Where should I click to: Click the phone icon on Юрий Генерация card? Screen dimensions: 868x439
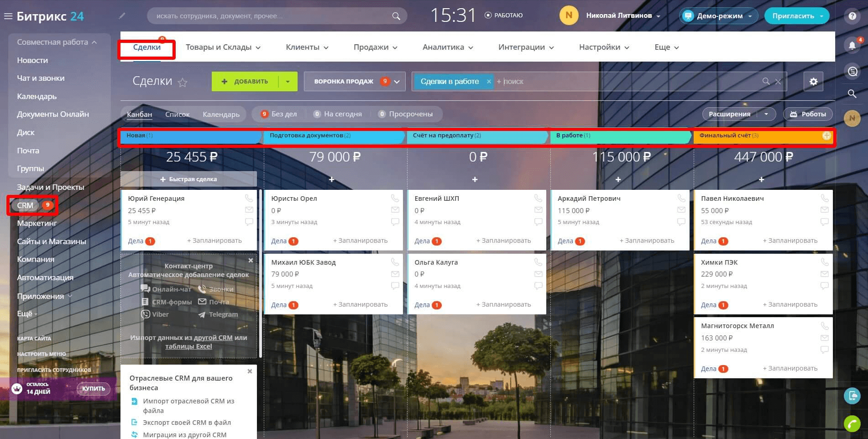pos(249,198)
